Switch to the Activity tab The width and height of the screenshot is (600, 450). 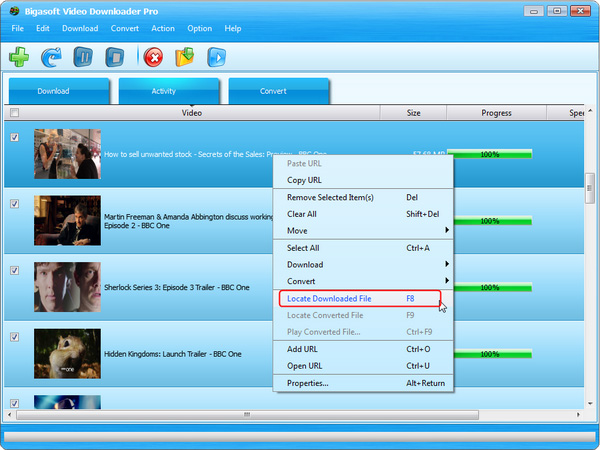coord(169,91)
